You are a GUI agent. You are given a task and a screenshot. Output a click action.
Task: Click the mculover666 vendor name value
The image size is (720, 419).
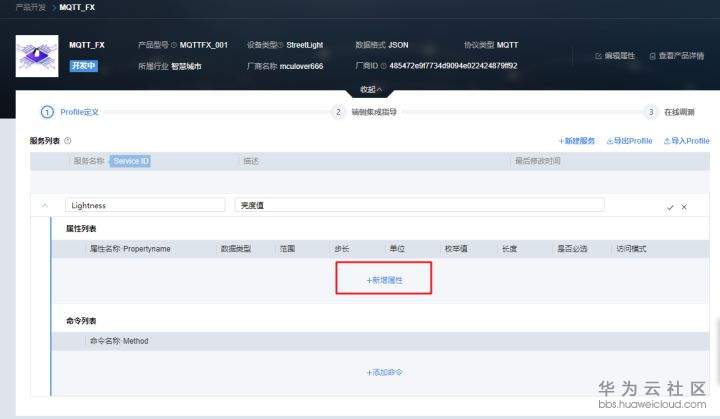point(301,66)
